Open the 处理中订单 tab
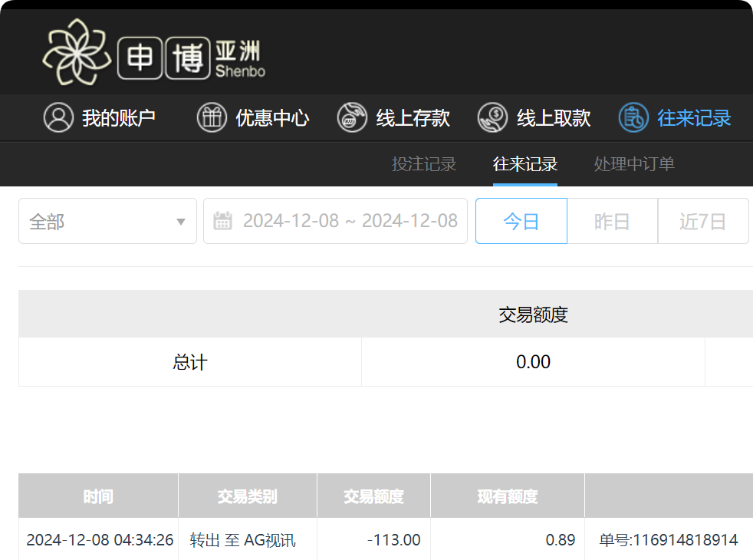This screenshot has height=560, width=753. (x=633, y=164)
